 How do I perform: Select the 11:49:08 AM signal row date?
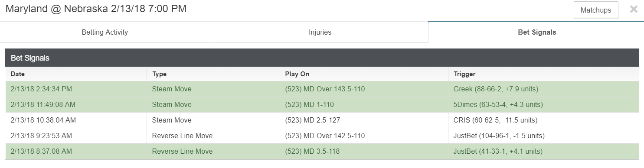[x=42, y=105]
